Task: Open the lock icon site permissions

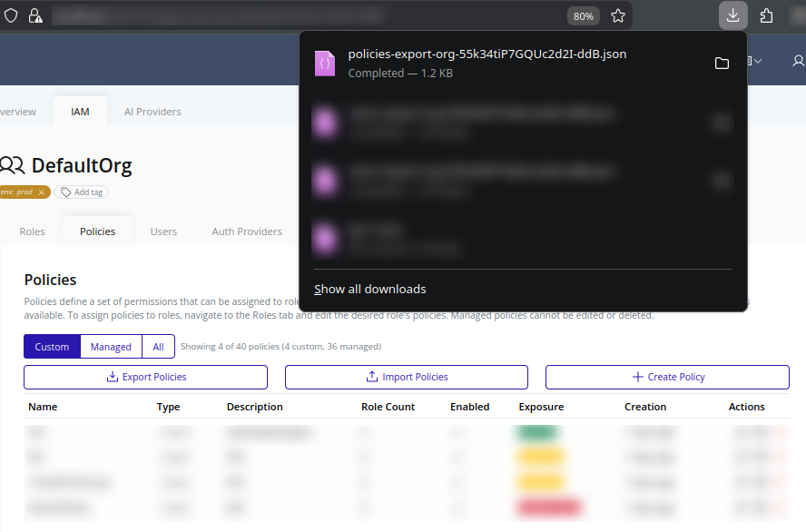Action: pyautogui.click(x=34, y=15)
